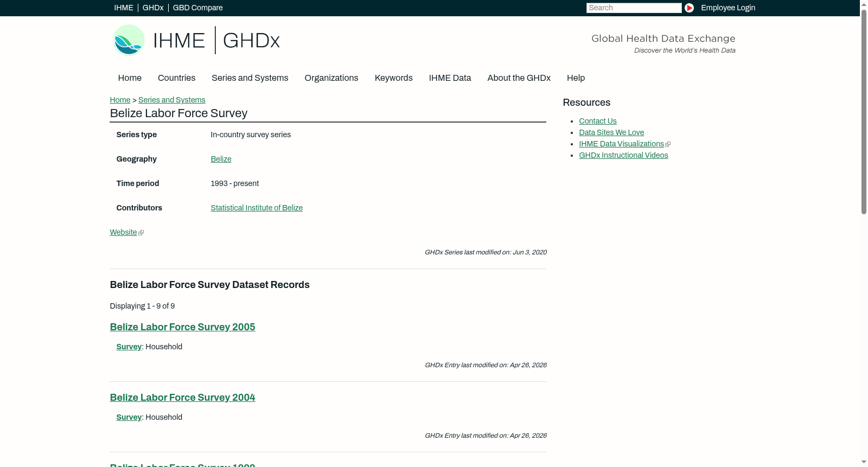Open Belize Labor Force Survey 2005 record
The width and height of the screenshot is (868, 467).
tap(182, 327)
